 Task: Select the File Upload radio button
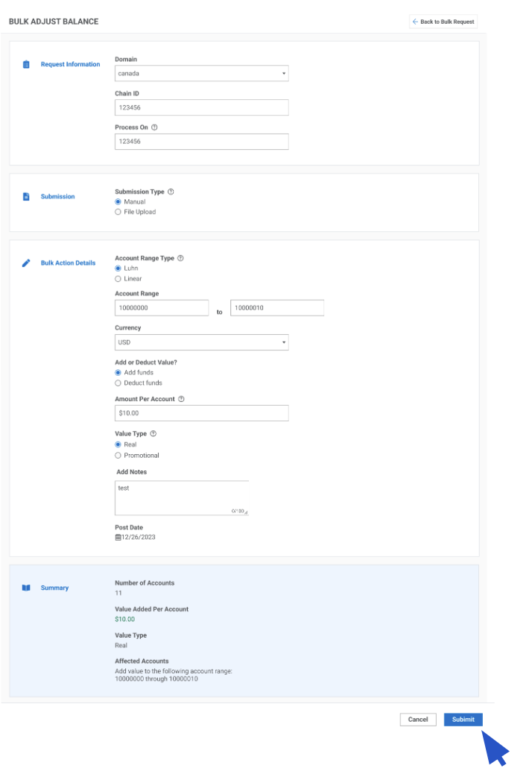click(x=118, y=212)
